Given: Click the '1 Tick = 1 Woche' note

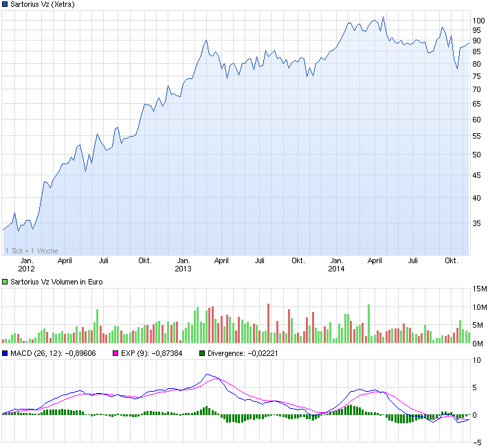Looking at the screenshot, I should 32,251.
